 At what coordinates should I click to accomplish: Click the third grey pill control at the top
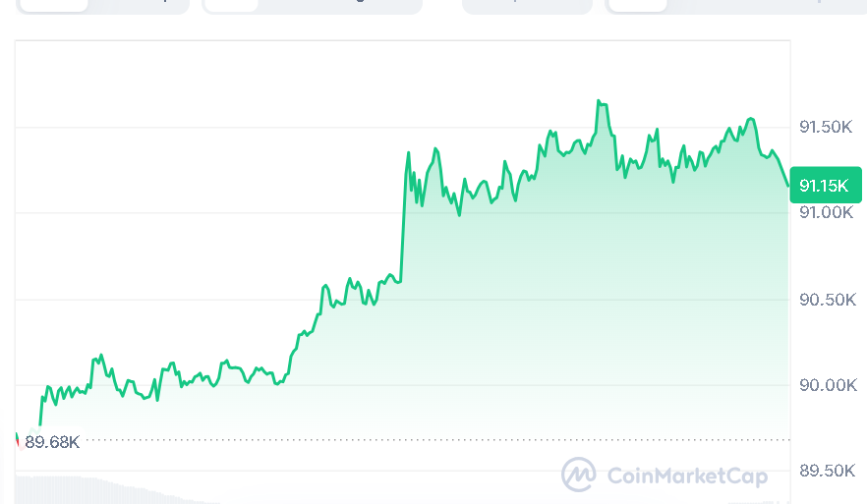coord(527,5)
